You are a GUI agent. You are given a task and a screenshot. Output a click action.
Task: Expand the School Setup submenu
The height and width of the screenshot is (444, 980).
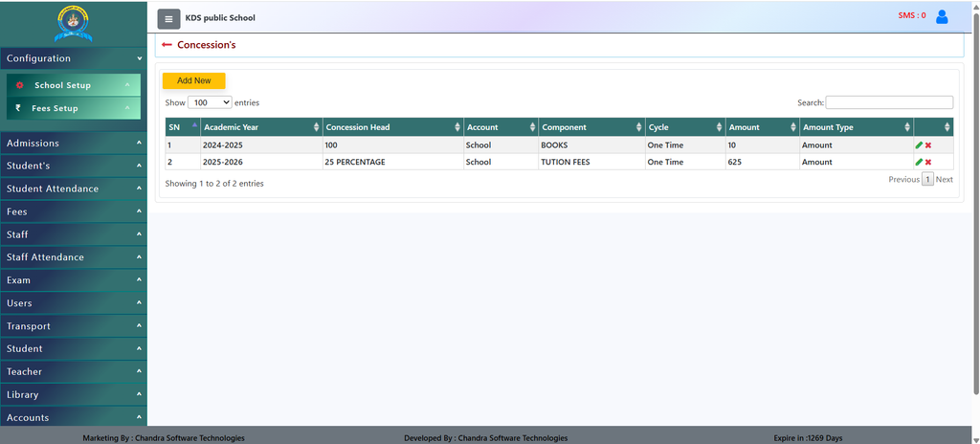pyautogui.click(x=74, y=85)
